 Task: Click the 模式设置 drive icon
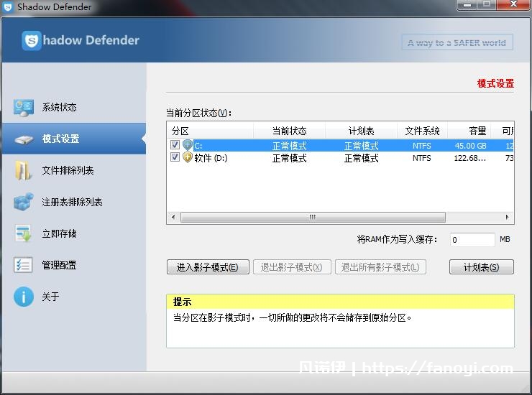pyautogui.click(x=24, y=139)
